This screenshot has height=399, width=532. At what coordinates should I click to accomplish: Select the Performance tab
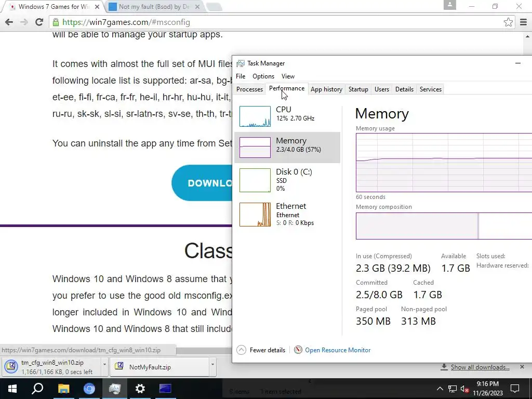click(x=287, y=88)
